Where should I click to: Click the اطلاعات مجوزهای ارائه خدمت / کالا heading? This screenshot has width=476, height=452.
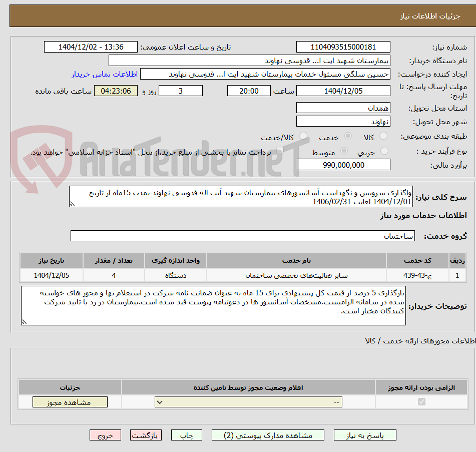click(420, 341)
